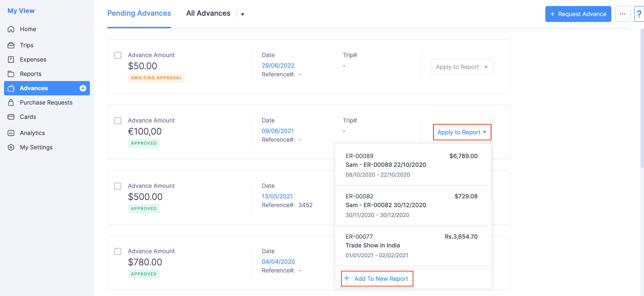Navigate to Reports via its sidebar icon
Image resolution: width=644 pixels, height=296 pixels.
11,74
